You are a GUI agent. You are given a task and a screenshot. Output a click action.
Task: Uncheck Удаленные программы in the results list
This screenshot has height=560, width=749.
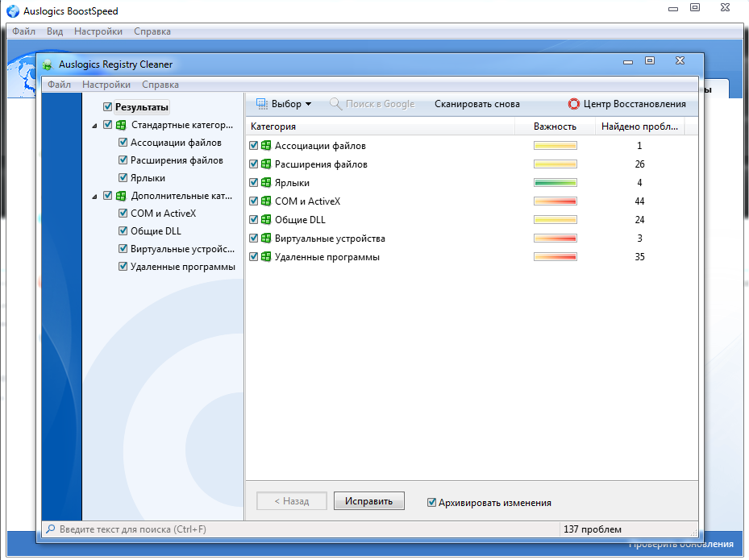(x=254, y=257)
